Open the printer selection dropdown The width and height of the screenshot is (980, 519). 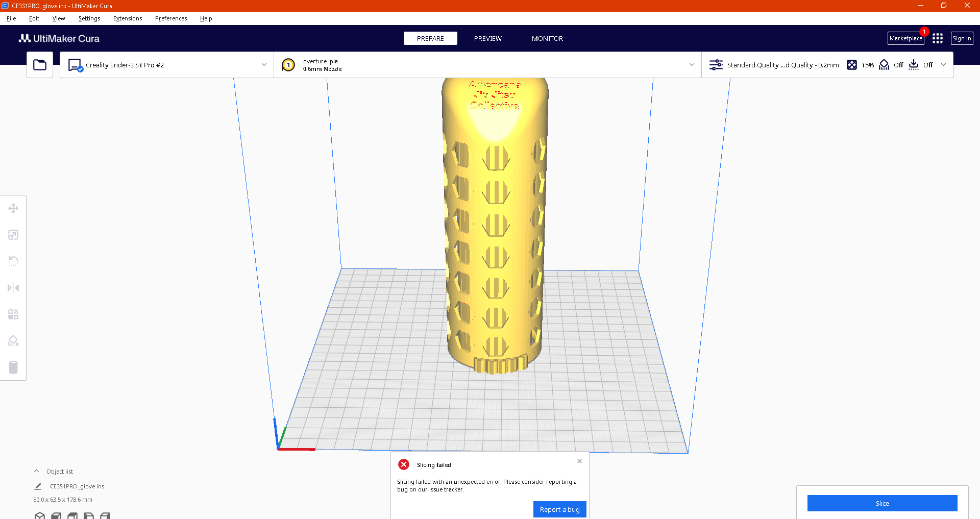click(263, 65)
